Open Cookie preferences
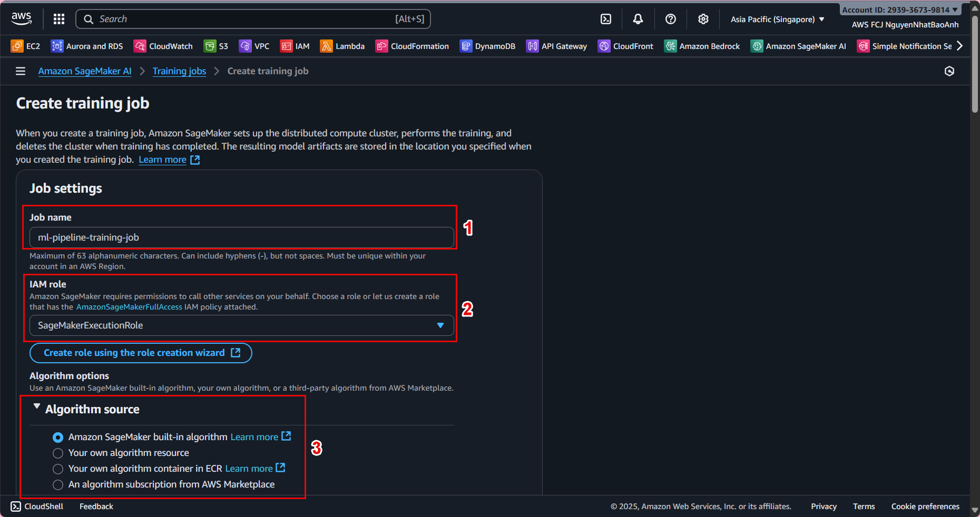 (925, 506)
